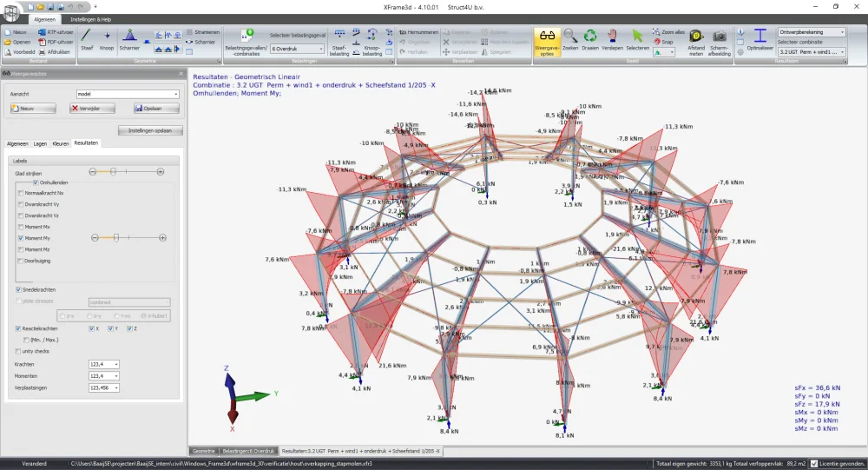Click the Moment My scale slider handle
868x470 pixels.
pos(116,238)
